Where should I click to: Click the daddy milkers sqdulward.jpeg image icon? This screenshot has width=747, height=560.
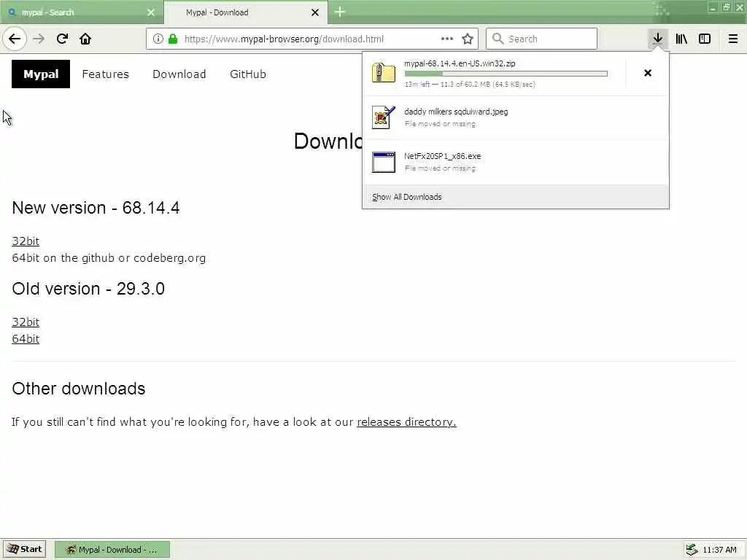pyautogui.click(x=384, y=117)
